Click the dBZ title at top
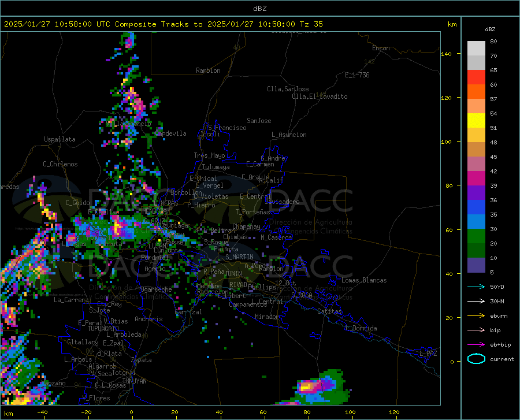 pyautogui.click(x=259, y=9)
